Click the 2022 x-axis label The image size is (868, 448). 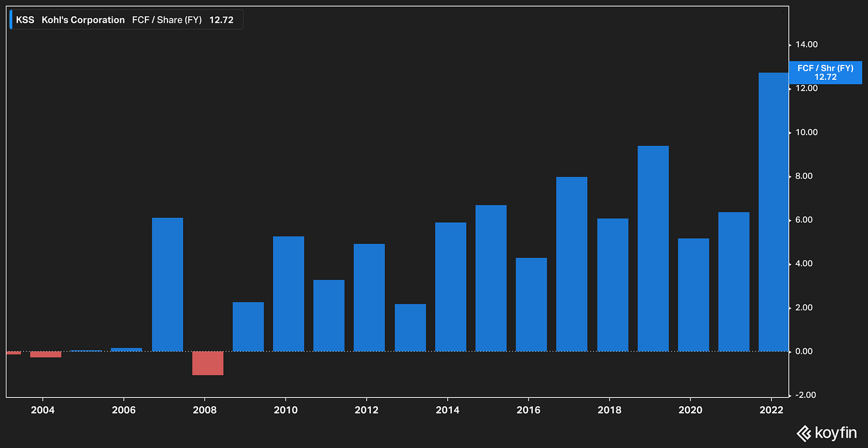click(x=771, y=410)
